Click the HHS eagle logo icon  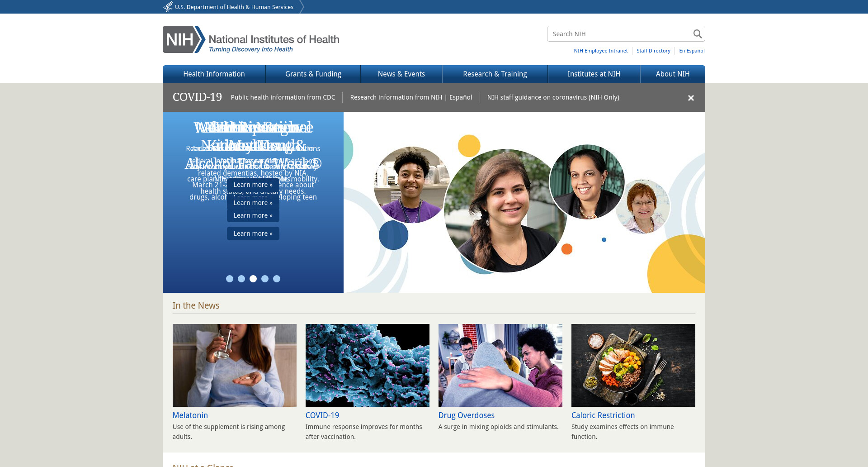coord(168,7)
